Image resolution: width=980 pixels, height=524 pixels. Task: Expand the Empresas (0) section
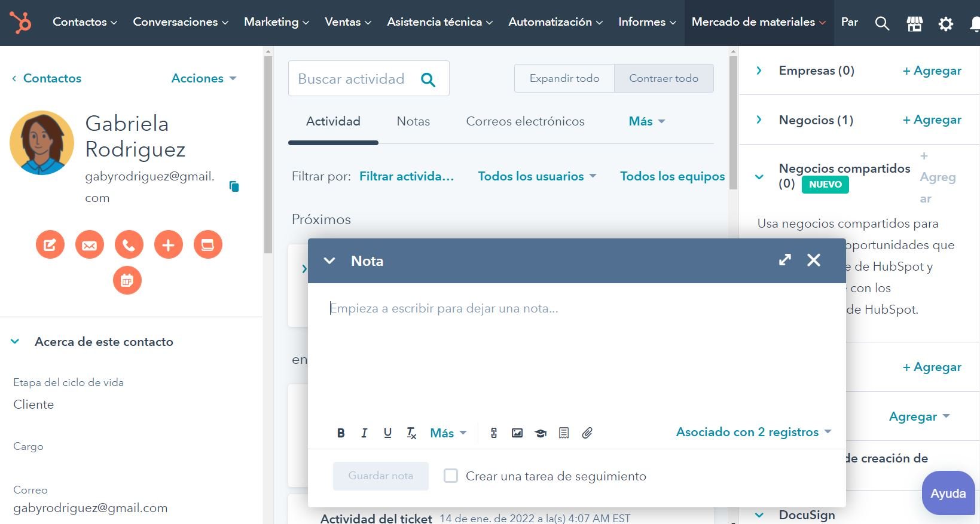(759, 71)
